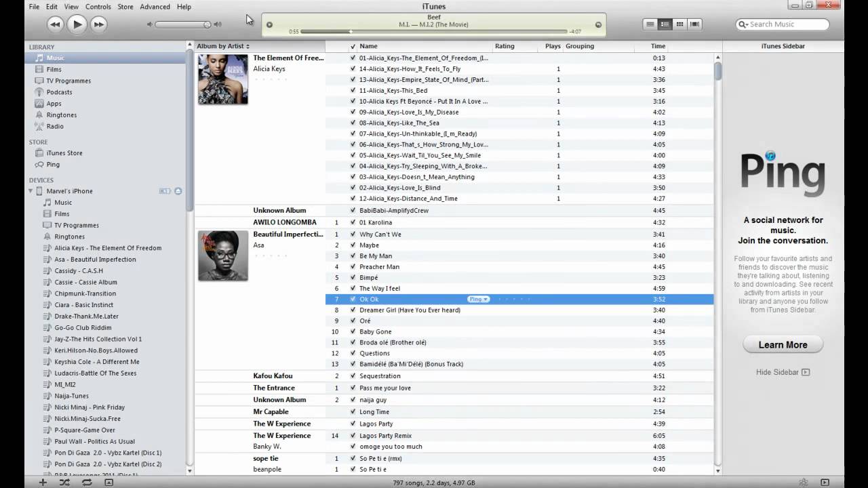Select the Naija-Tunes playlist
Viewport: 868px width, 488px height.
click(x=71, y=396)
